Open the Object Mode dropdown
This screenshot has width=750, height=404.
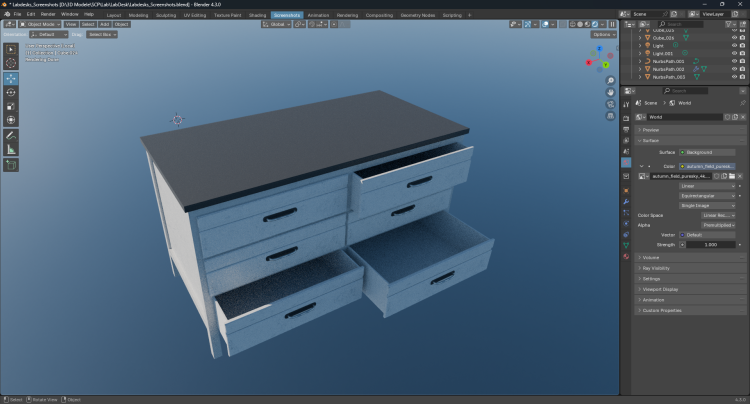40,24
